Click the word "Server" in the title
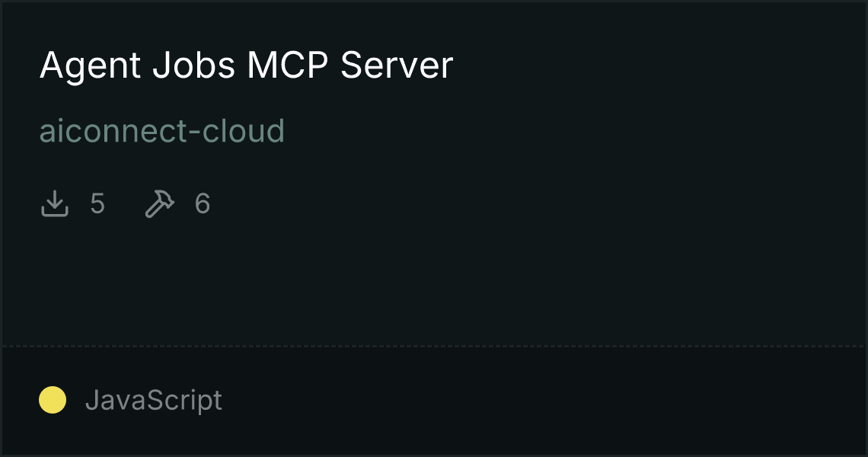Screen dimensions: 868x457 [x=397, y=66]
